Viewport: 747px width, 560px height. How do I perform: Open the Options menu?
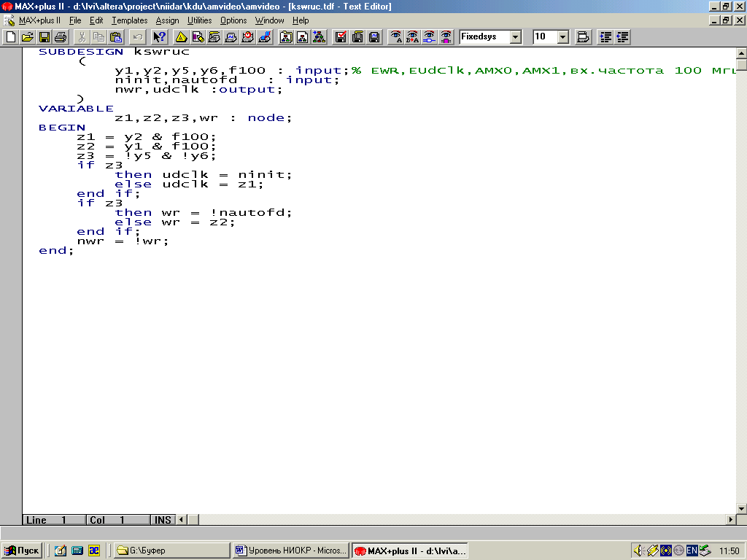[233, 20]
